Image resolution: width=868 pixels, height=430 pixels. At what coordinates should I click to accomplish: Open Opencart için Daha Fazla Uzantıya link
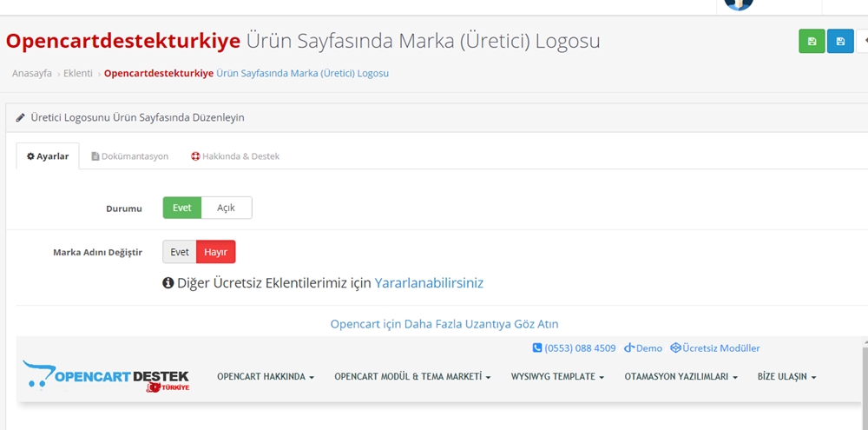tap(444, 324)
